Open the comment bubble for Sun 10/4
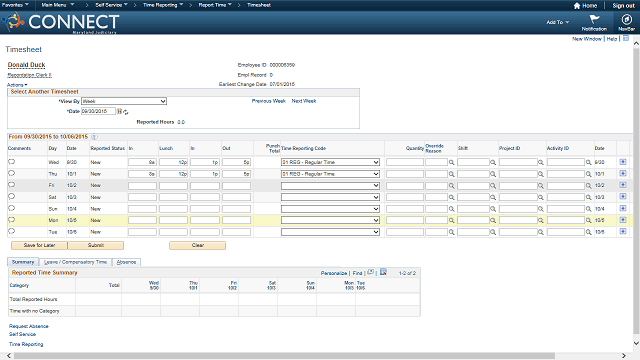The height and width of the screenshot is (360, 640). click(x=11, y=208)
